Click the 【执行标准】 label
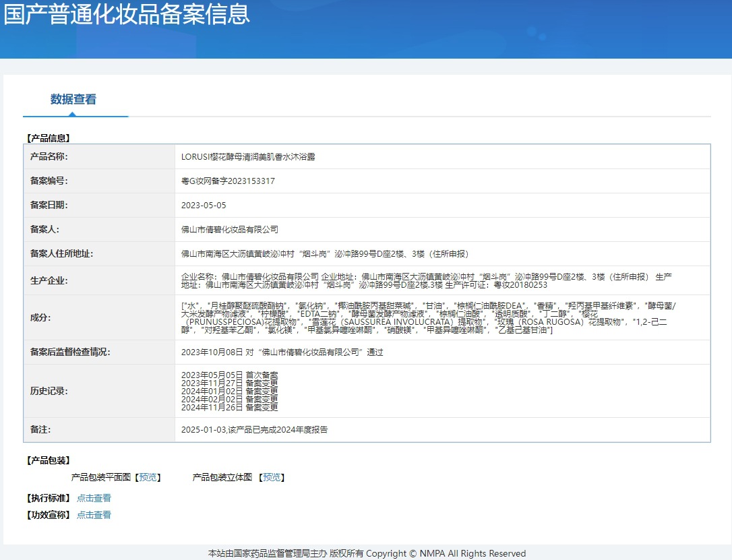Screen dimensions: 732x560 [49, 498]
